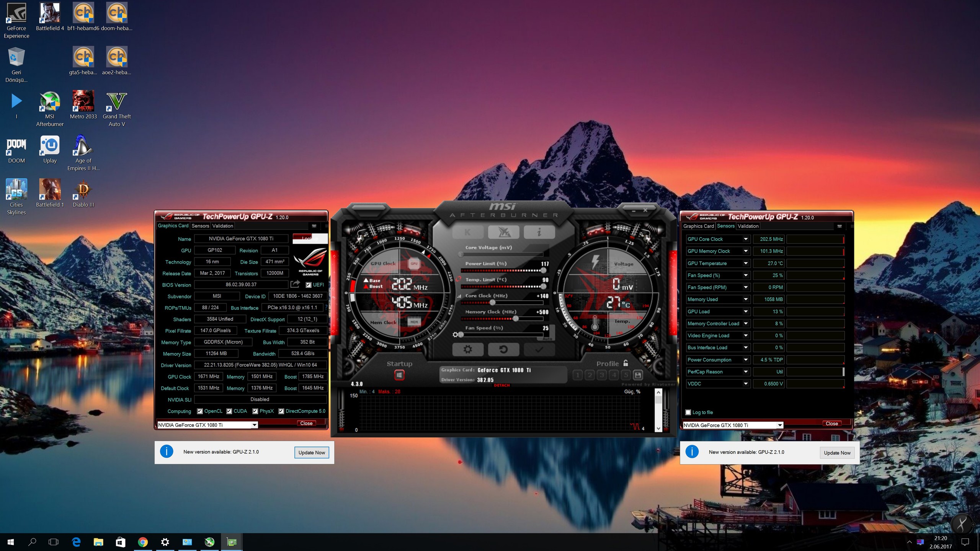
Task: Toggle the UEFI checkbox in GPU-Z
Action: (309, 285)
